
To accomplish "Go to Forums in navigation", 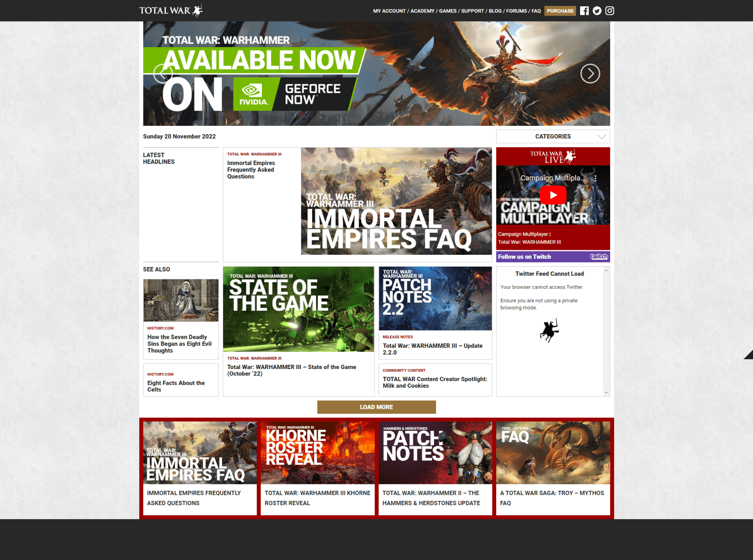I will coord(516,11).
